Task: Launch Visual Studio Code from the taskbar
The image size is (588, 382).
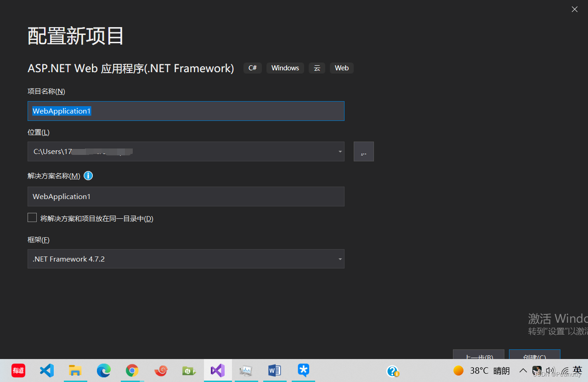Action: pos(46,371)
